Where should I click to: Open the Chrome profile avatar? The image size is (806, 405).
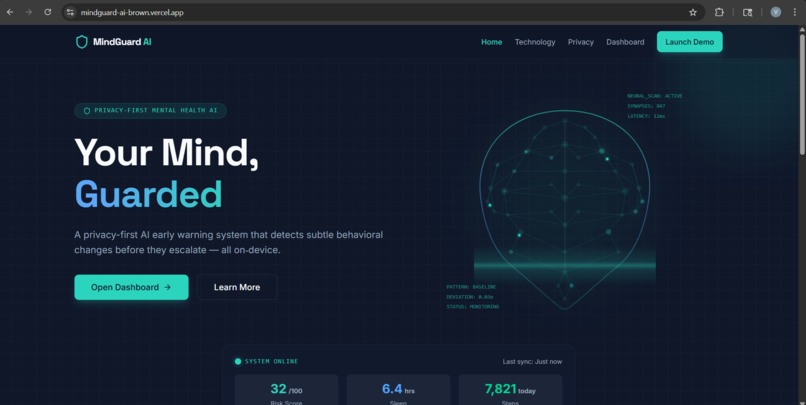776,12
